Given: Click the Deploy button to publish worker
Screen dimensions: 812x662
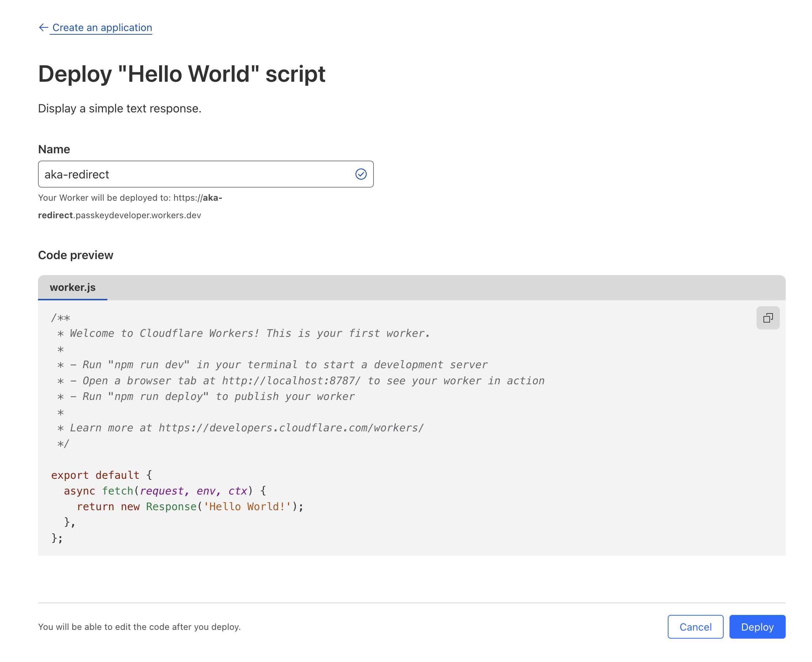Looking at the screenshot, I should click(757, 627).
